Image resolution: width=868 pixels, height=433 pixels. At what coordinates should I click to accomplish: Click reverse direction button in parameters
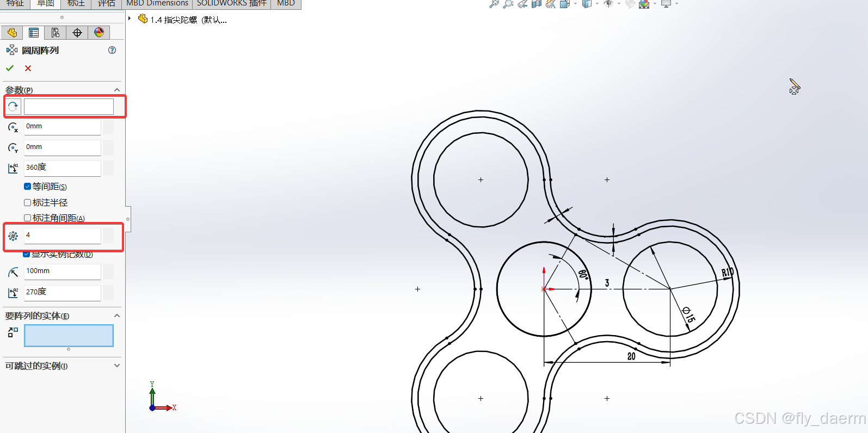point(13,107)
